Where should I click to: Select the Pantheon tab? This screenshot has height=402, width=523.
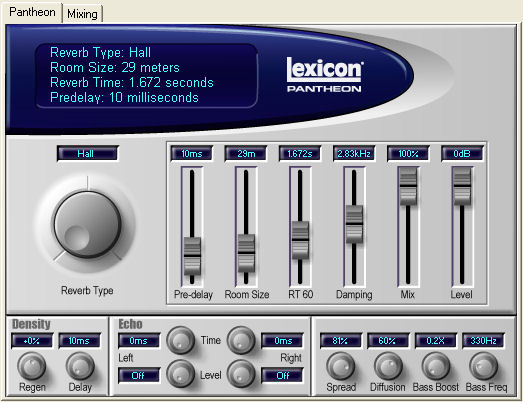(x=32, y=12)
